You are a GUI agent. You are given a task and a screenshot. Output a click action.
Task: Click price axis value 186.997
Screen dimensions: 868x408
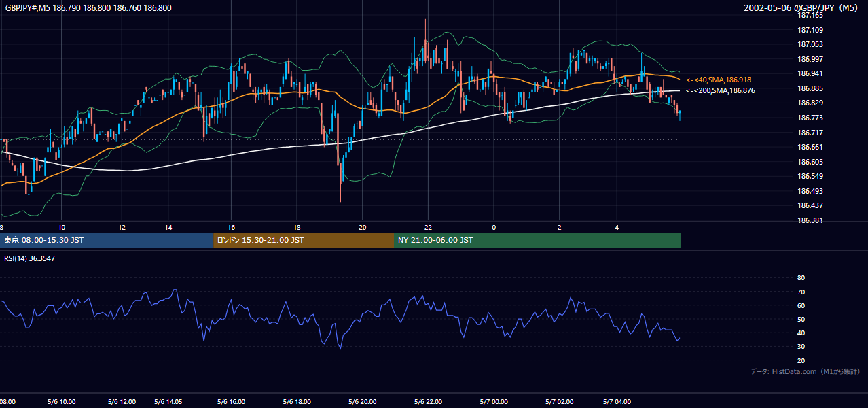810,59
